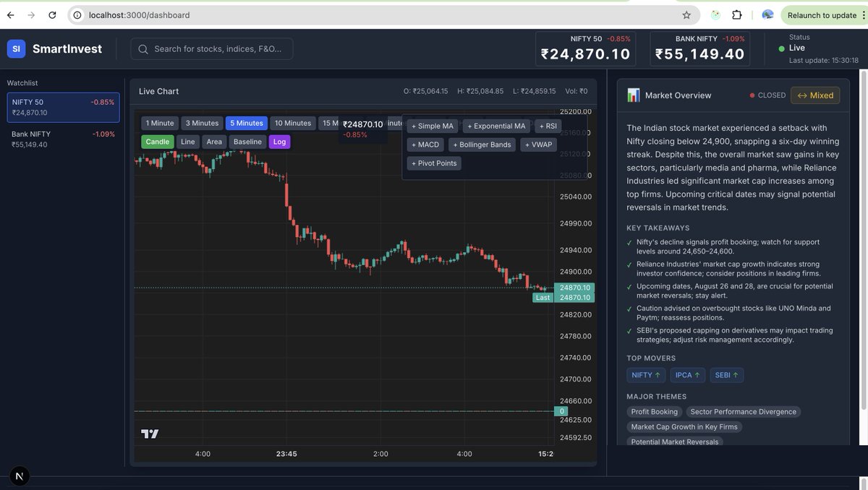Switch the chart type to Candle
The width and height of the screenshot is (868, 490).
pos(158,142)
